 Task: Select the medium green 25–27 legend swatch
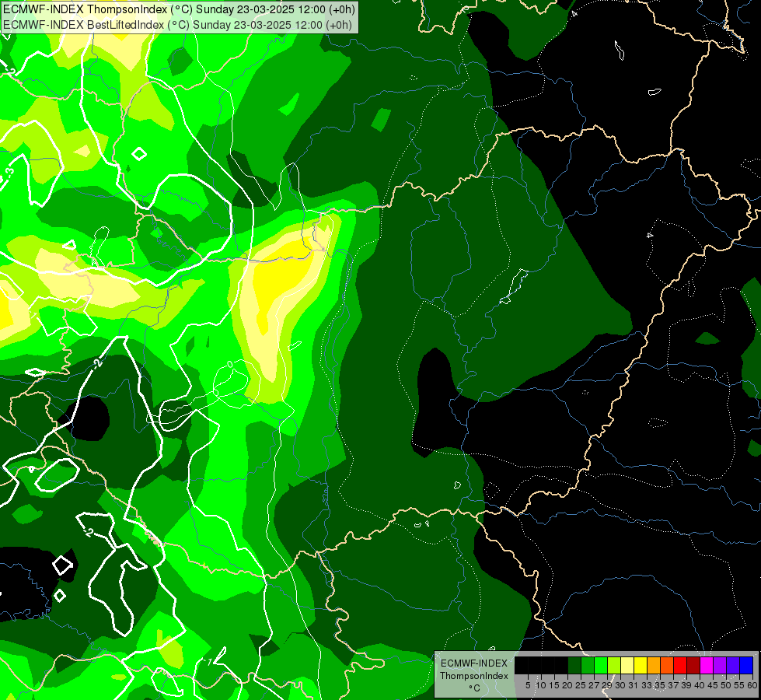588,665
